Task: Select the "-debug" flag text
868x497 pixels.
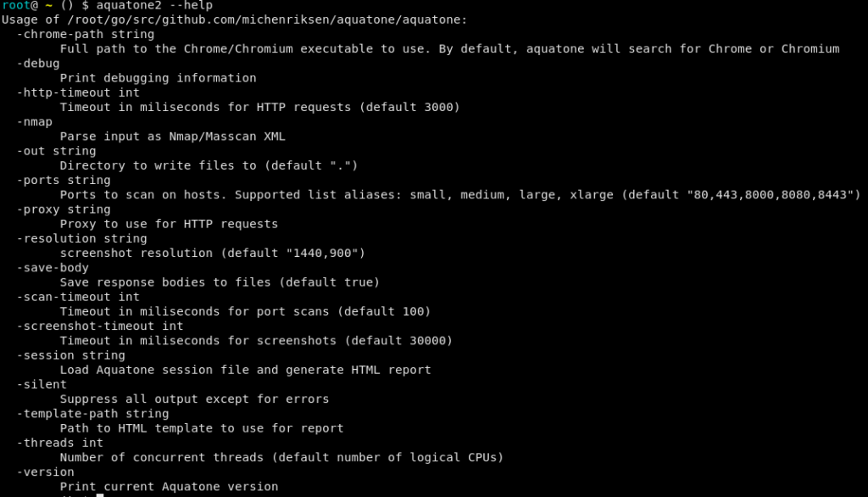Action: pos(38,64)
